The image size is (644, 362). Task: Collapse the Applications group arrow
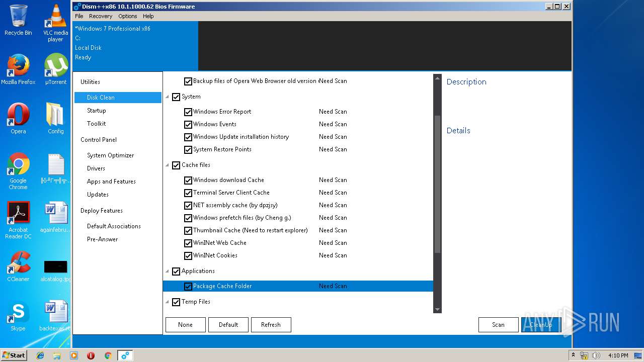(168, 271)
